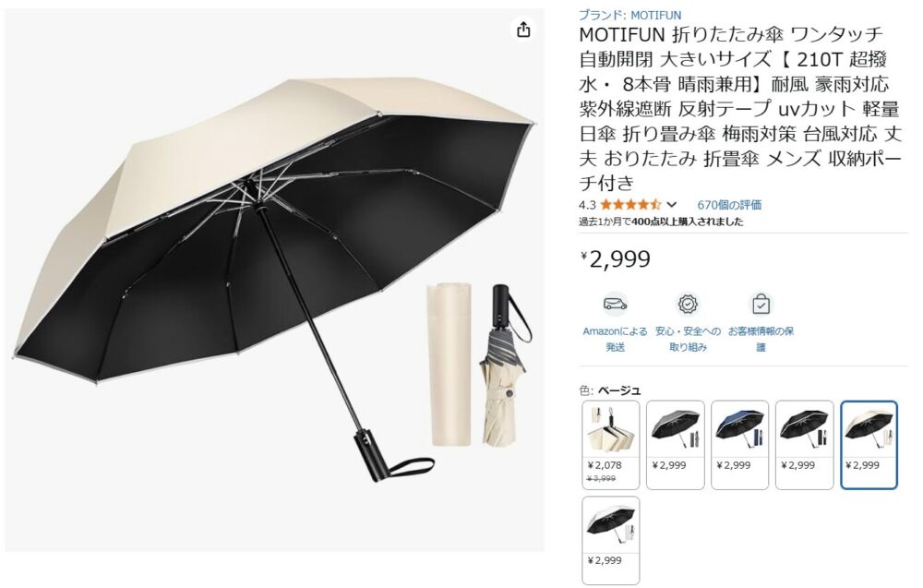Click the folded umbrella with pouch image
This screenshot has width=923, height=588.
[479, 365]
